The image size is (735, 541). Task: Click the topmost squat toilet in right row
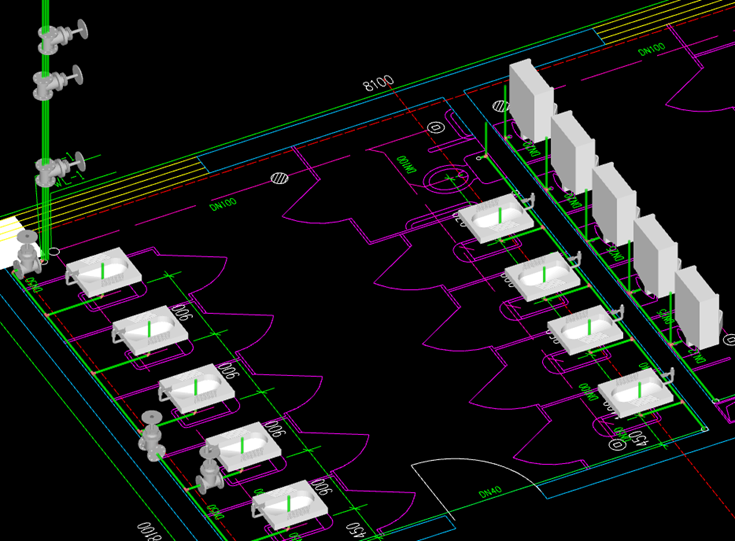pyautogui.click(x=497, y=219)
